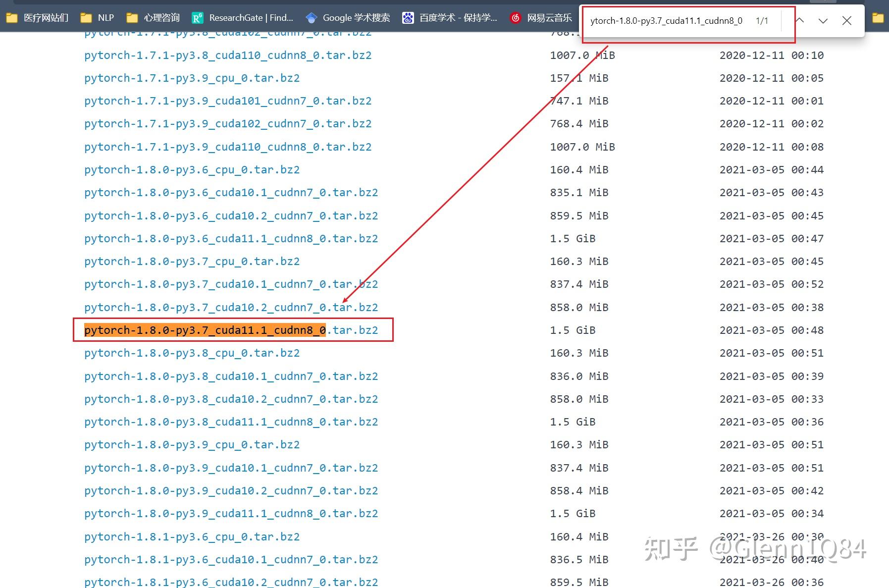This screenshot has height=588, width=889.
Task: Open pytorch-1.8.1-py3.6_cpu_0.tar.bz2
Action: 192,536
